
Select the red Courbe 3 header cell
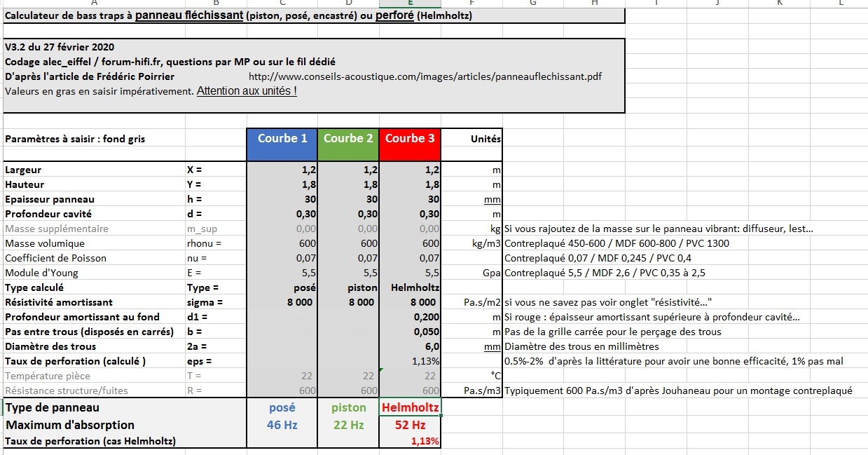point(410,144)
